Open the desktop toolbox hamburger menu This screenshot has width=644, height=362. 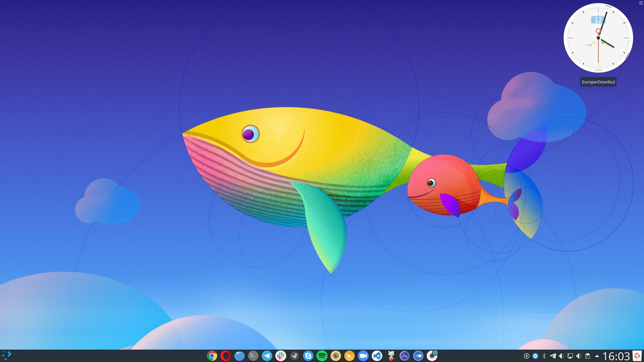pos(641,3)
